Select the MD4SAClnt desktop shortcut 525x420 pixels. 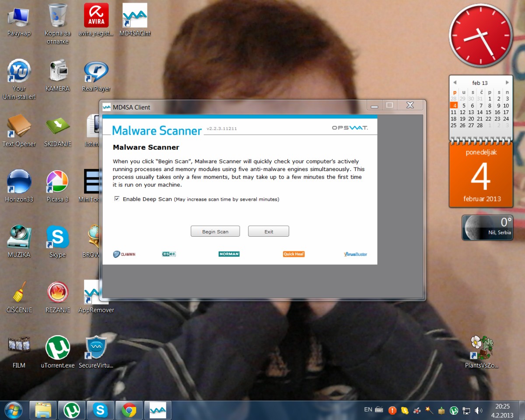[x=135, y=20]
